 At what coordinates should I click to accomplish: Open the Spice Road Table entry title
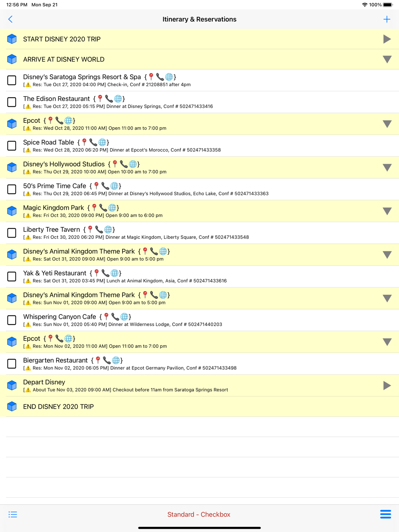(49, 142)
